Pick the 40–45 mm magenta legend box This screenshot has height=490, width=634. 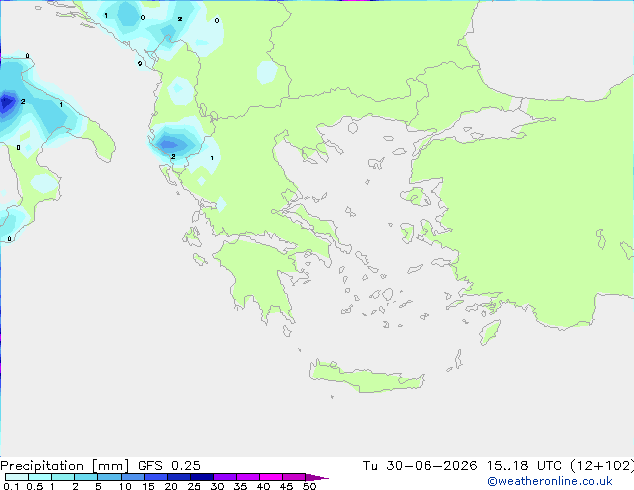pyautogui.click(x=271, y=477)
